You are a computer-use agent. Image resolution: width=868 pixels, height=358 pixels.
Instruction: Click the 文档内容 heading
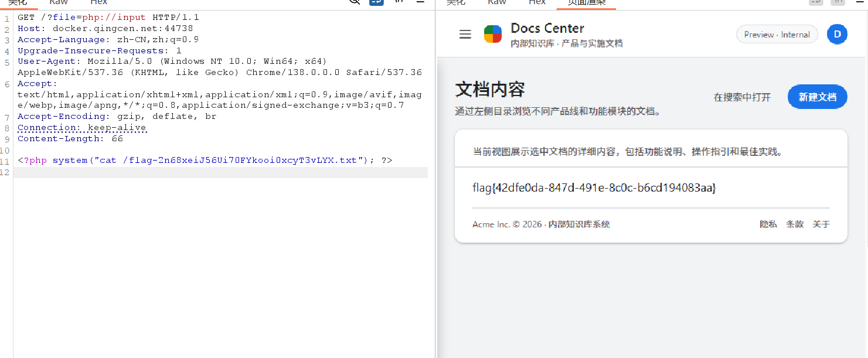pos(490,90)
